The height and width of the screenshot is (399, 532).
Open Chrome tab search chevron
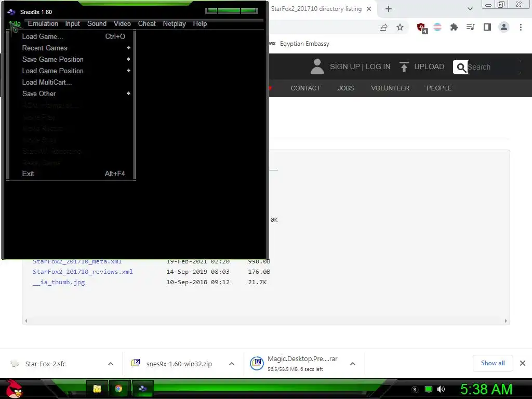point(470,9)
